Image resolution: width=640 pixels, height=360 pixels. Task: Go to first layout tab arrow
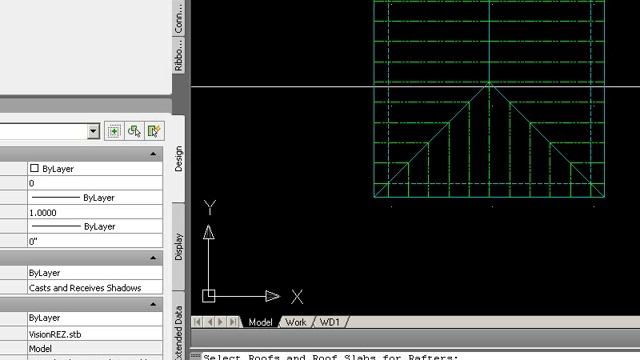pos(197,322)
